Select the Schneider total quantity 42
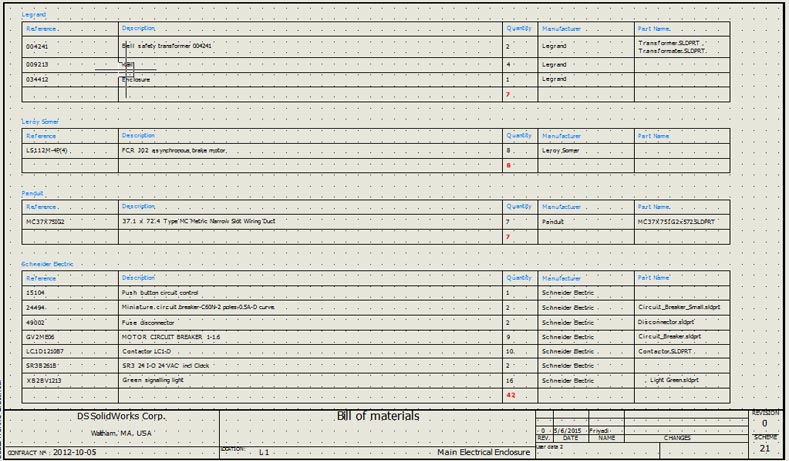This screenshot has width=789, height=461. tap(510, 396)
